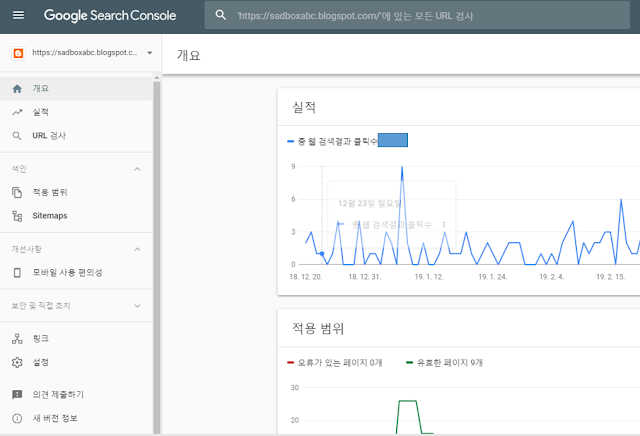Click the feedback speech-bubble icon
Image resolution: width=640 pixels, height=436 pixels.
click(17, 394)
